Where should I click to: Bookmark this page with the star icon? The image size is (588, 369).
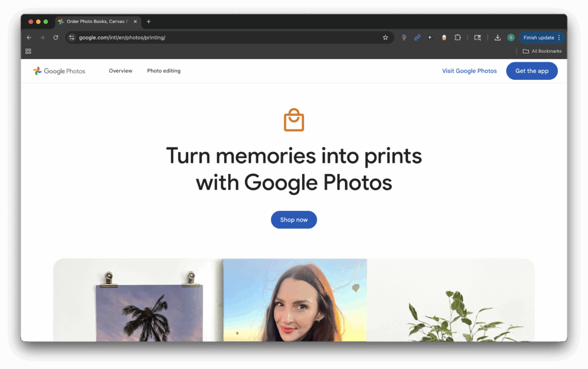point(385,38)
